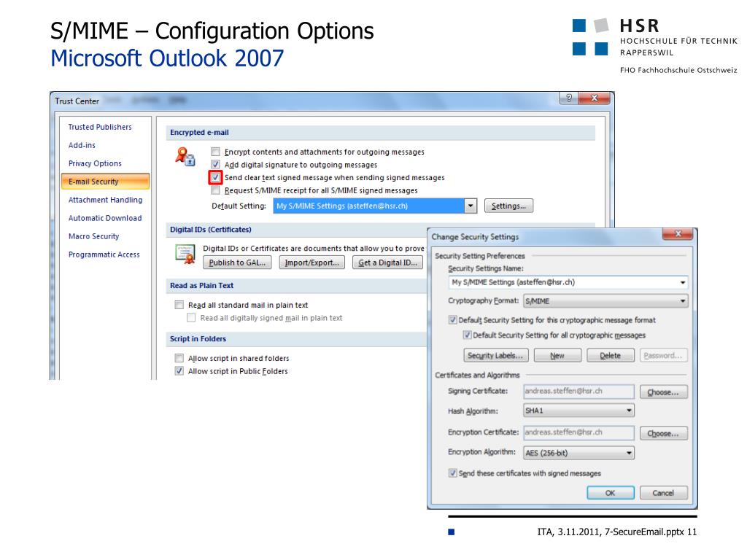The image size is (747, 560).
Task: Check Read all standard mail in plain text
Action: (x=179, y=305)
